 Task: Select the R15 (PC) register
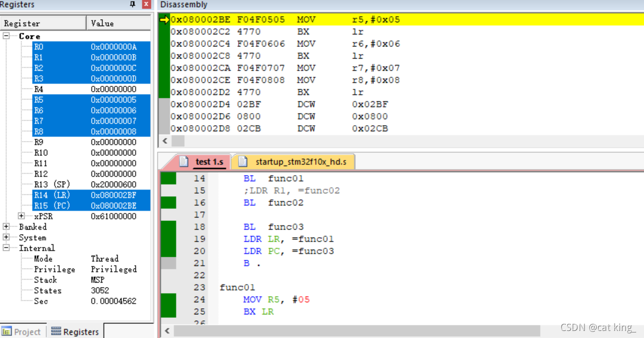click(x=91, y=206)
